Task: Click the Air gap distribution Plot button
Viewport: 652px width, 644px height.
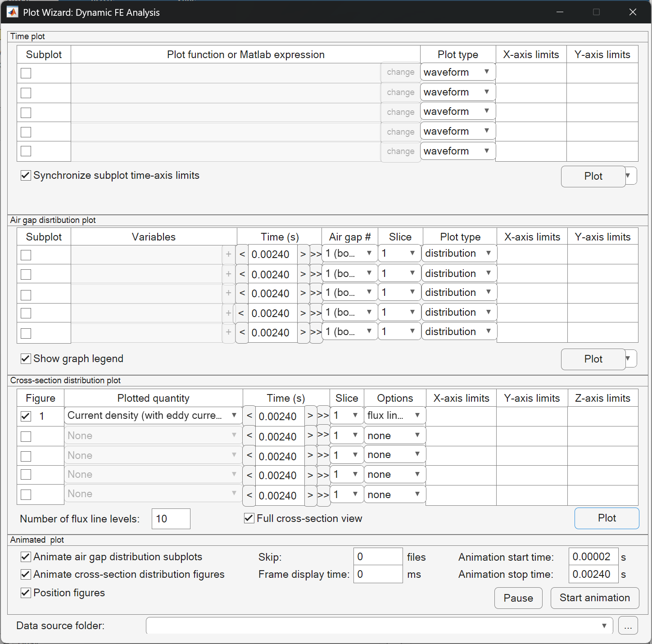Action: pos(593,359)
